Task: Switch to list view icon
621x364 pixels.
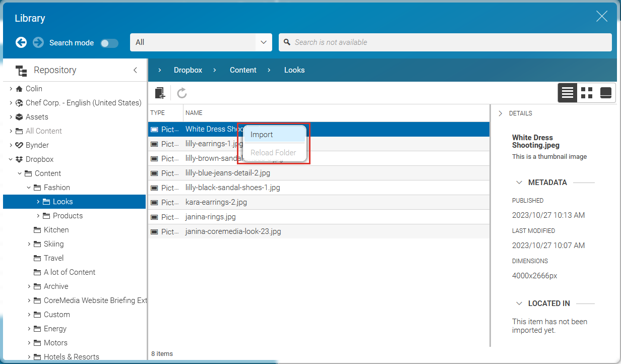Action: (x=567, y=93)
